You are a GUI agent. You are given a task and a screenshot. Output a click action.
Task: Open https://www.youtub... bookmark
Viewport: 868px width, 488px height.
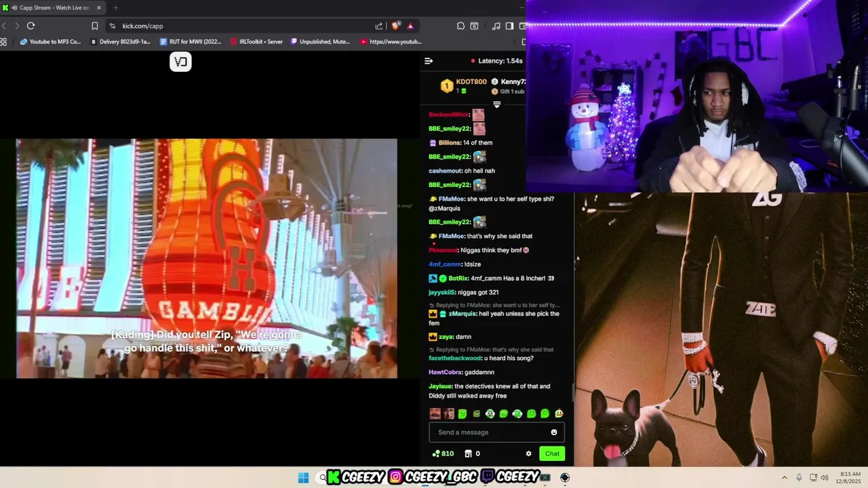[x=391, y=41]
